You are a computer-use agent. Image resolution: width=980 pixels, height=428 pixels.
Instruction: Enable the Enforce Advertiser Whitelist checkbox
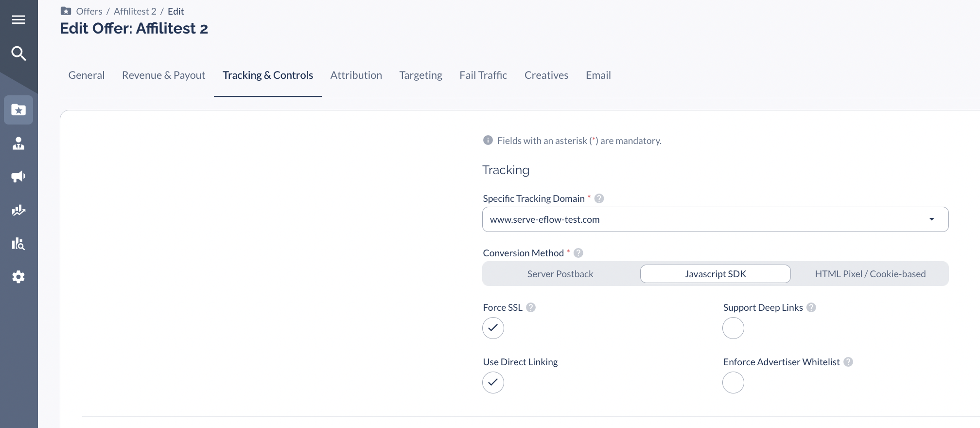[733, 382]
